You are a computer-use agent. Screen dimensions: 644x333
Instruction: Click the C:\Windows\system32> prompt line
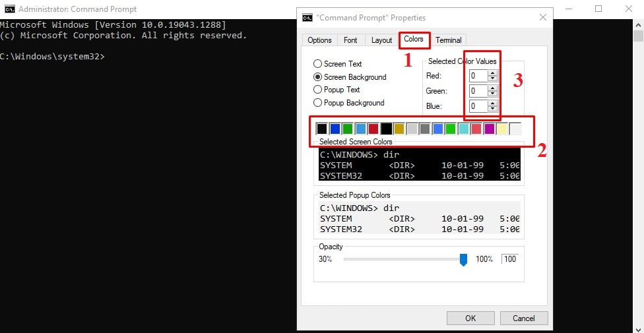(52, 57)
